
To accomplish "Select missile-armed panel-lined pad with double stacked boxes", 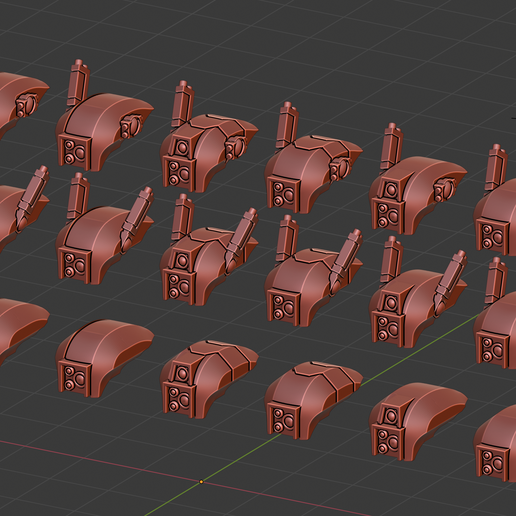I will coord(209,250).
